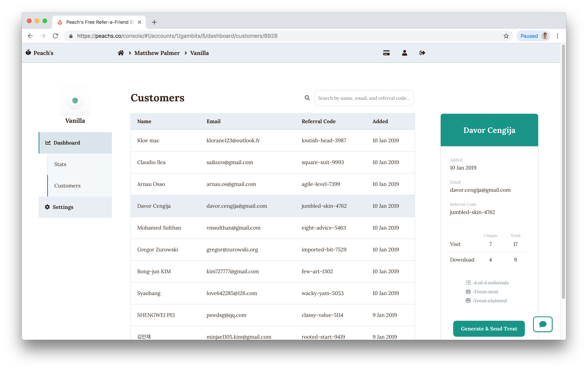
Task: Click the magnifying glass search icon
Action: click(x=307, y=98)
